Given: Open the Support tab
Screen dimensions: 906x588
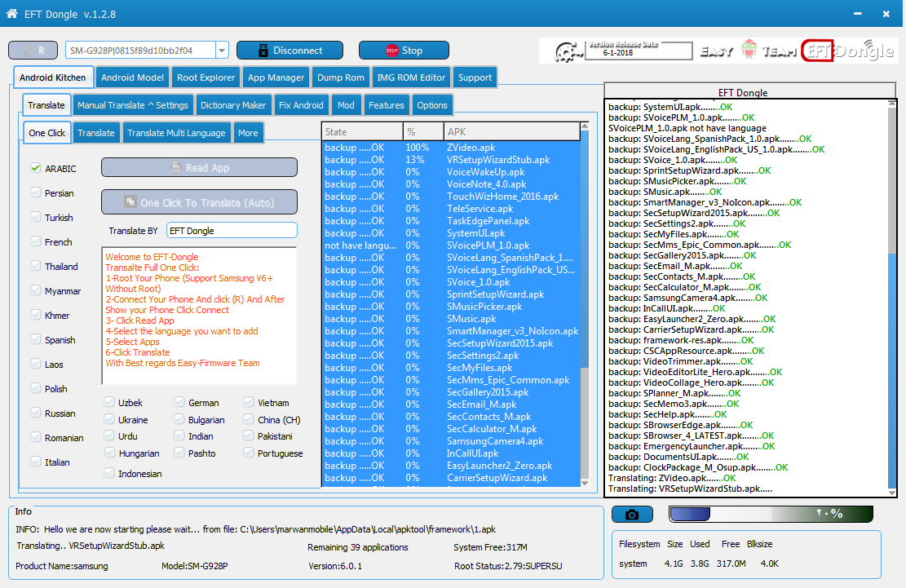Looking at the screenshot, I should tap(475, 77).
